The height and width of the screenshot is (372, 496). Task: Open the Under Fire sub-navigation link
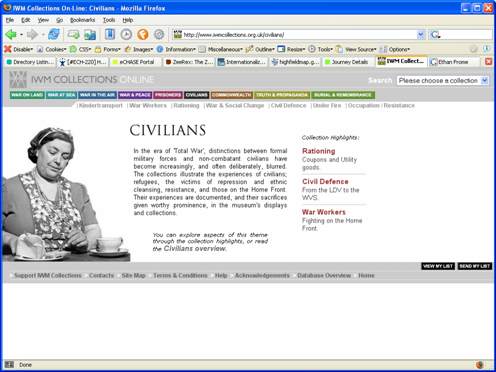coord(327,105)
